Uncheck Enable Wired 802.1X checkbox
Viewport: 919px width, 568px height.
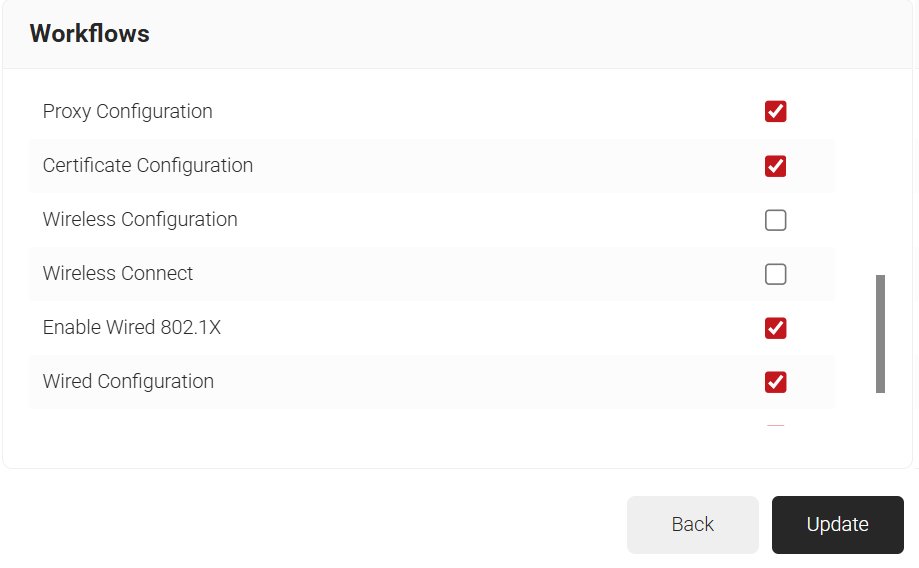tap(775, 328)
